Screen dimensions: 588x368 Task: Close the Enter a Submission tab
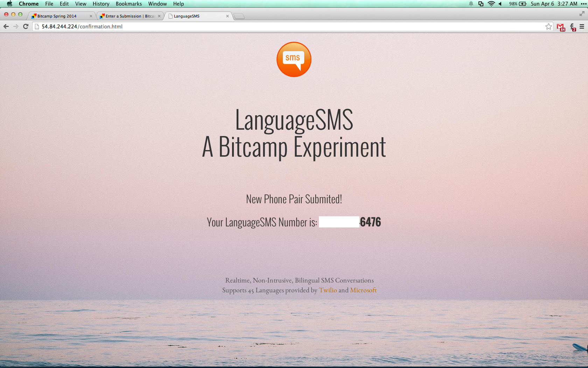[159, 16]
